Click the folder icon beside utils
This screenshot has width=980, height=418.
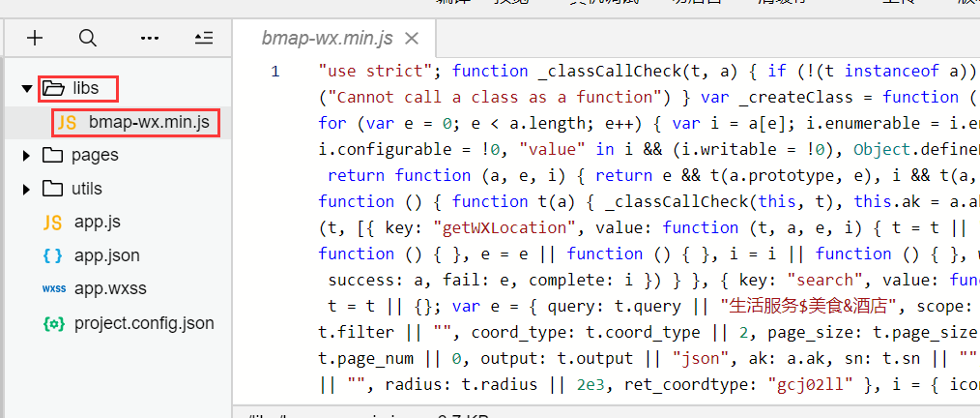pyautogui.click(x=53, y=189)
